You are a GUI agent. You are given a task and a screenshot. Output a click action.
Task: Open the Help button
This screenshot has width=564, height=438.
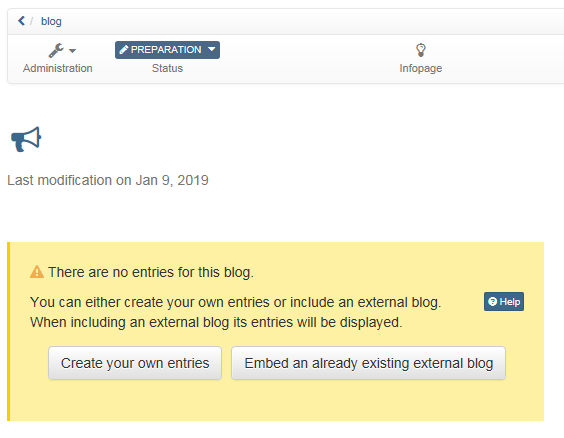point(504,301)
